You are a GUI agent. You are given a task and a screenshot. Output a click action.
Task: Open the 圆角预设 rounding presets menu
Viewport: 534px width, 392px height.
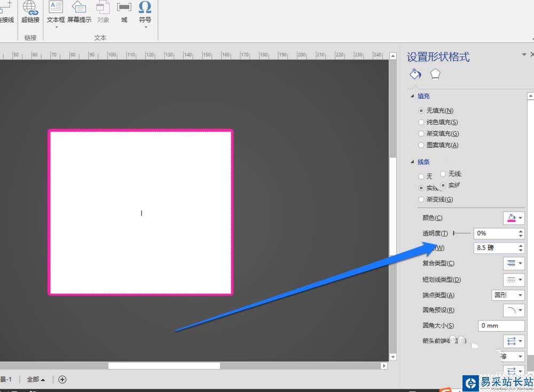(514, 310)
